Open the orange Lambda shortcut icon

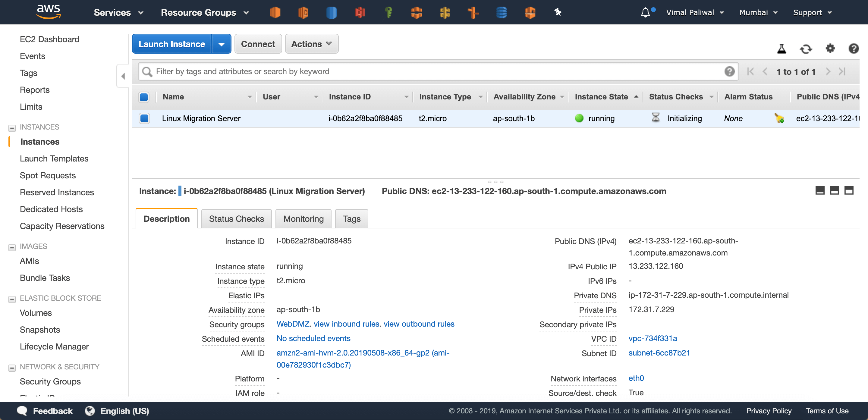point(530,12)
